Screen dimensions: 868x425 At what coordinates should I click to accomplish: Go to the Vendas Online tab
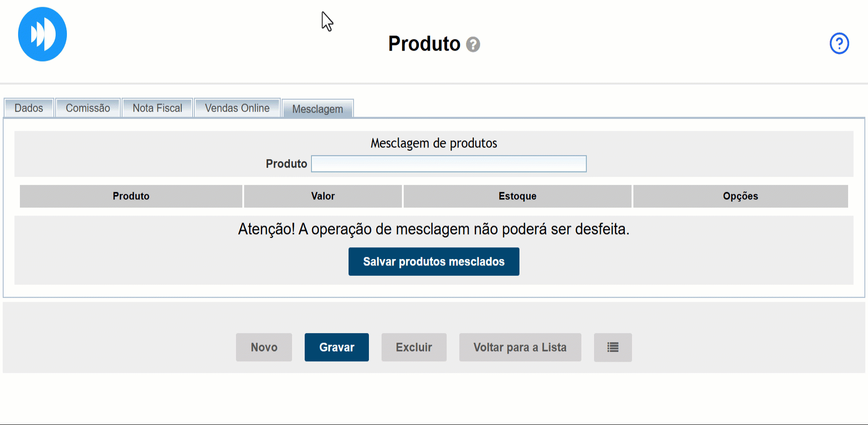237,108
